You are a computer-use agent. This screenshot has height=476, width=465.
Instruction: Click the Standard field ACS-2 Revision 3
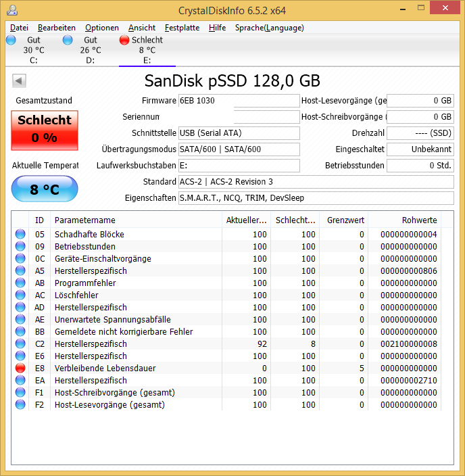[x=316, y=182]
